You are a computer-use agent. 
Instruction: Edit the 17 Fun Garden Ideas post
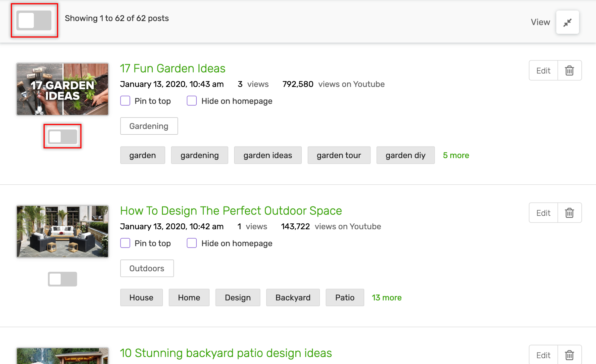point(543,70)
